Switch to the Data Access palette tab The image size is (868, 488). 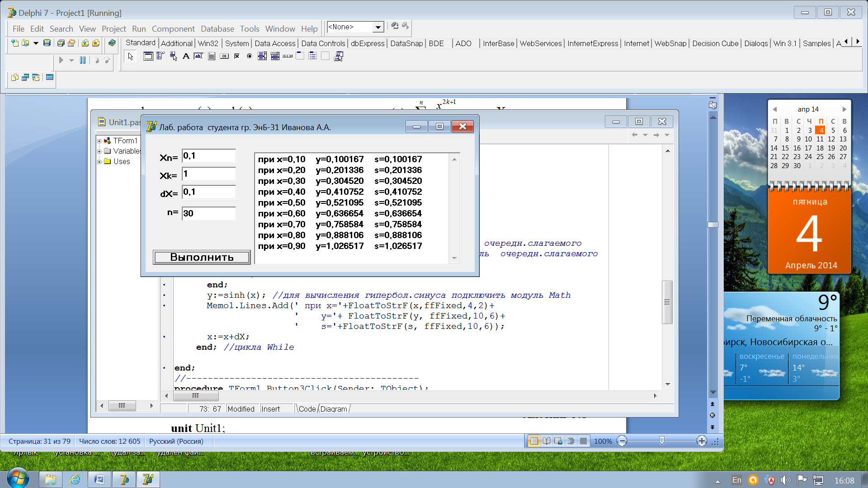click(275, 43)
